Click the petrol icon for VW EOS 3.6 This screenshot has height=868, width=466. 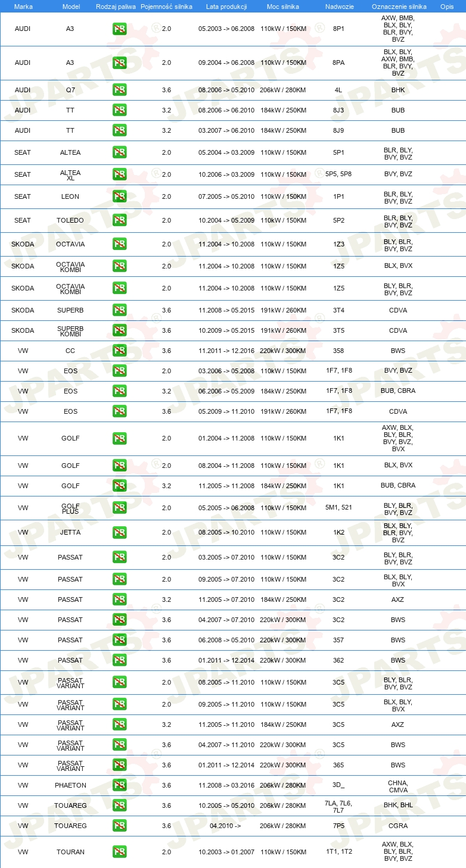pos(119,411)
